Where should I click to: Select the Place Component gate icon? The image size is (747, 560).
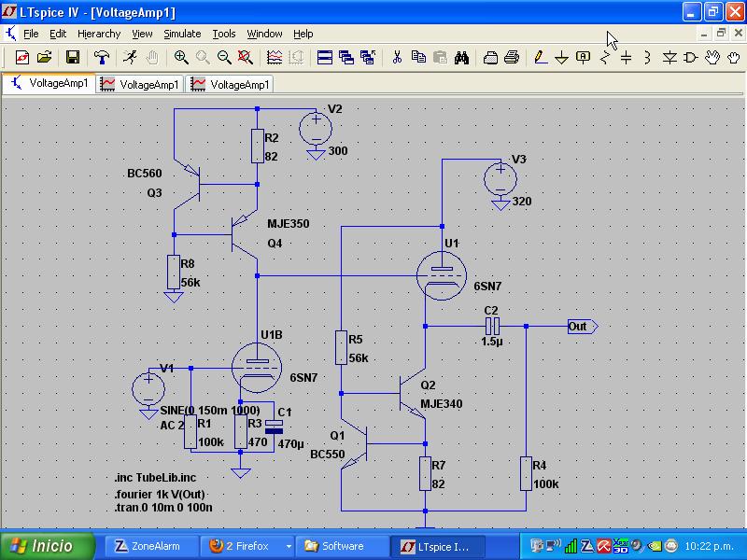tap(691, 58)
